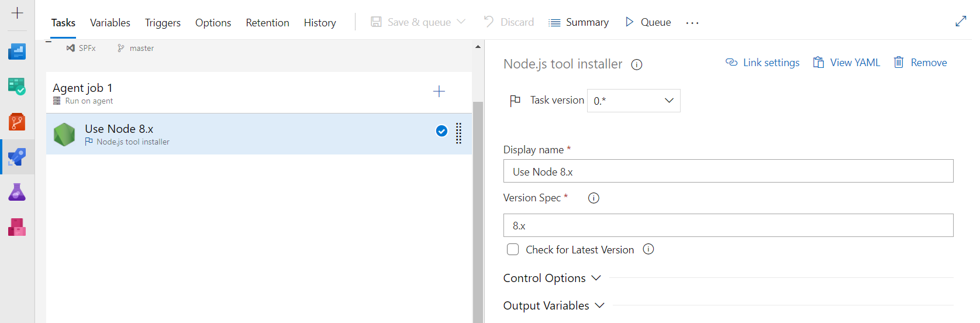Open the Triggers tab

[163, 23]
